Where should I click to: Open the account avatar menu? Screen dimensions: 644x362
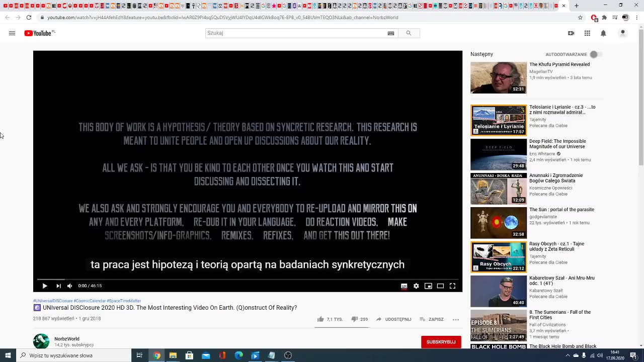[x=622, y=33]
